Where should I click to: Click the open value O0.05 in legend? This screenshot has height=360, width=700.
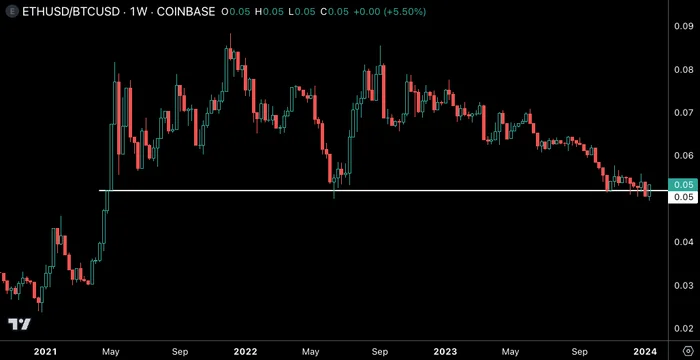pos(235,12)
